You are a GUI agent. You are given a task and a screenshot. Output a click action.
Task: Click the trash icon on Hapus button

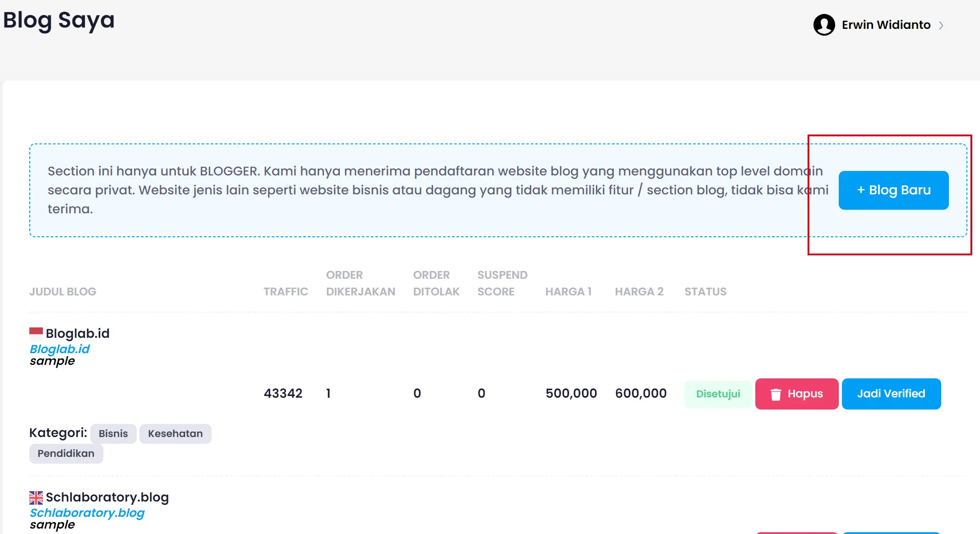(776, 394)
